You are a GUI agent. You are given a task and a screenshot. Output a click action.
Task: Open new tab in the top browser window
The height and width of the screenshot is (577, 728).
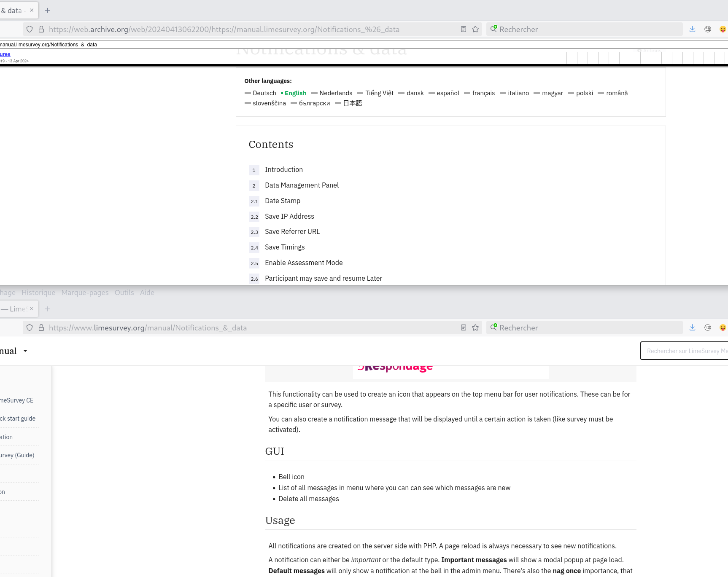pos(48,11)
